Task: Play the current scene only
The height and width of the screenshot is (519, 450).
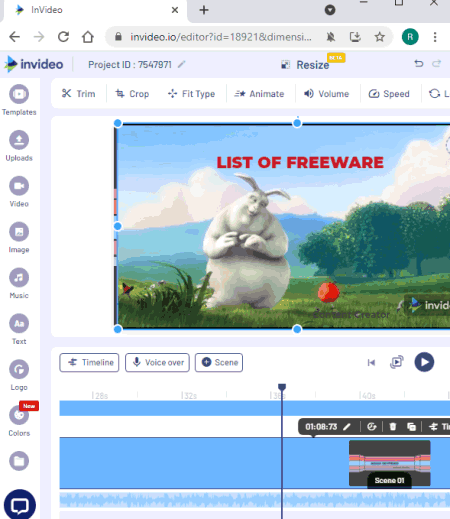Action: click(397, 362)
